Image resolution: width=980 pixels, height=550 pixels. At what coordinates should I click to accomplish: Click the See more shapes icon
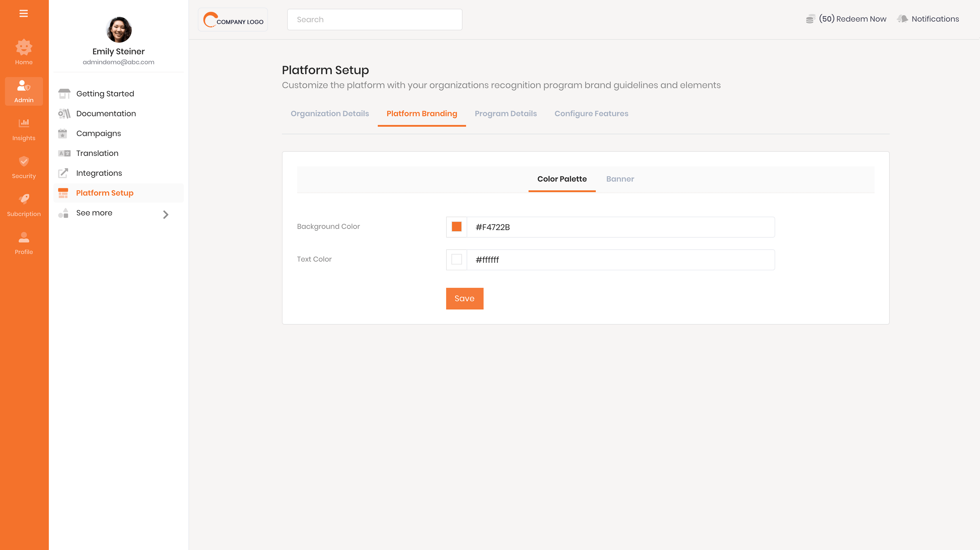tap(63, 213)
